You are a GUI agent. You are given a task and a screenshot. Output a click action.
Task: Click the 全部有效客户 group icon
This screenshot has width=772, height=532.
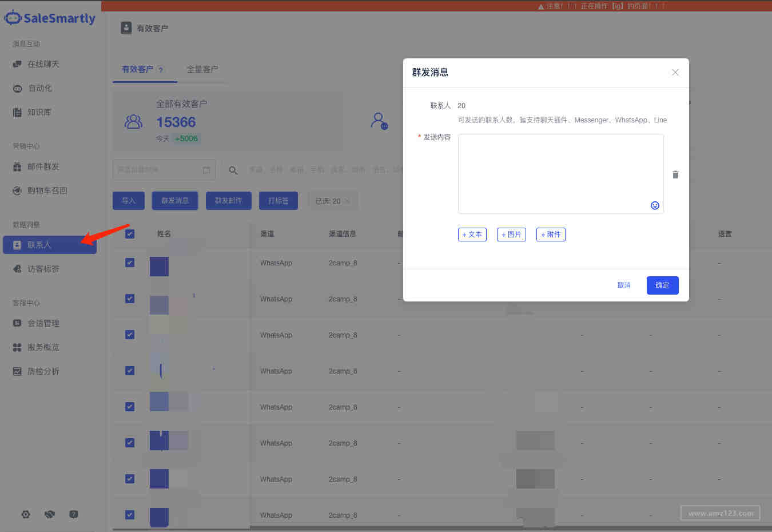133,121
